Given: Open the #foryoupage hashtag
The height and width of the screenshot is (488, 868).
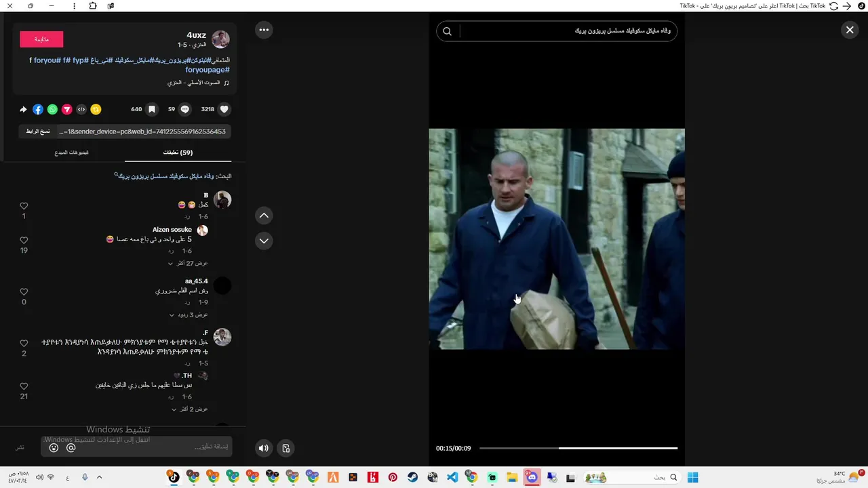Looking at the screenshot, I should (x=208, y=70).
